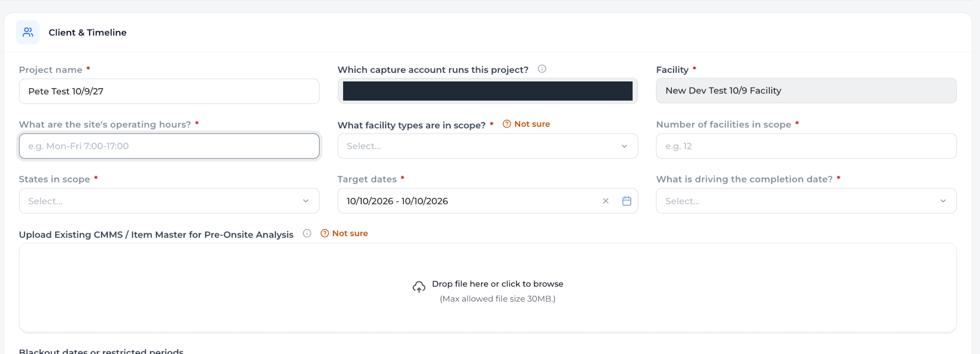Click the Client & Timeline section heading
The width and height of the screenshot is (980, 354).
(88, 32)
